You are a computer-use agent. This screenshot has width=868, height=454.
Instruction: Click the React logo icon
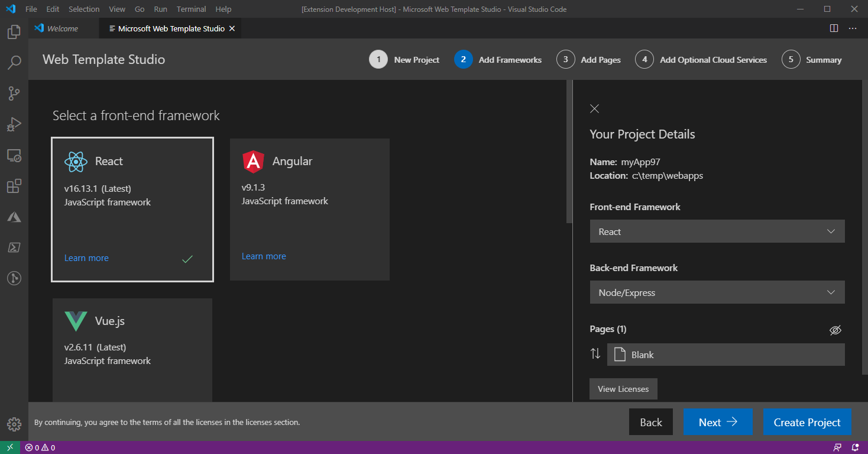(x=76, y=161)
